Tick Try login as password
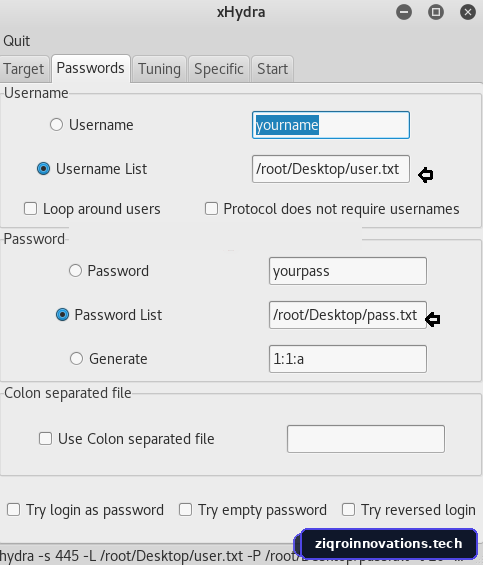Viewport: 483px width, 565px height. (x=14, y=510)
